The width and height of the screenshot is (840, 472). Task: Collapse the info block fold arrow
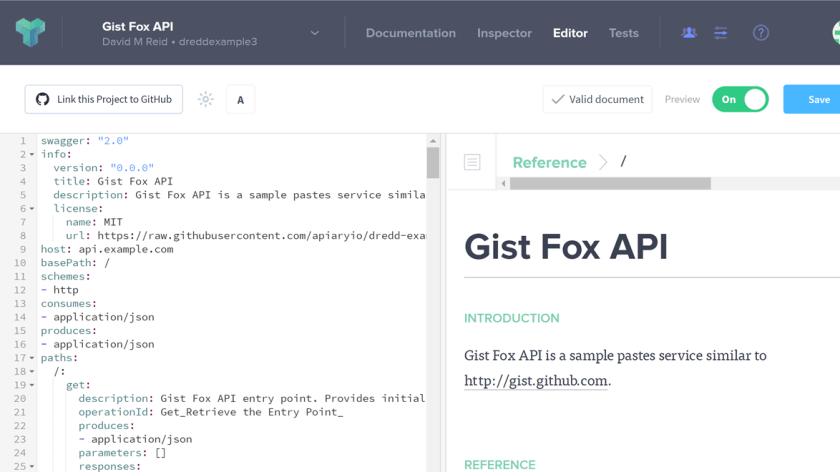[32, 155]
